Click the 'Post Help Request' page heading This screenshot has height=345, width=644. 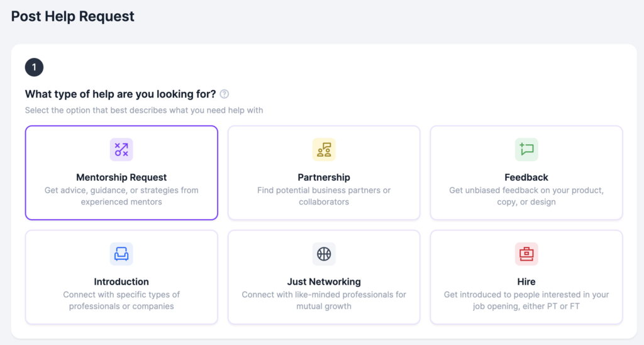point(73,16)
